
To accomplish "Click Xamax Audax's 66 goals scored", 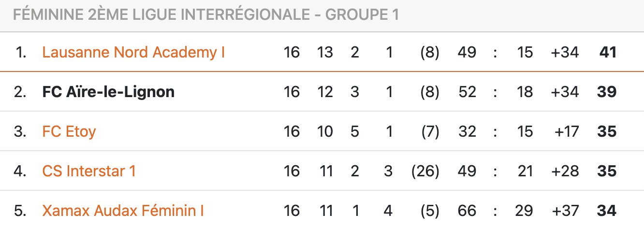I will (467, 211).
